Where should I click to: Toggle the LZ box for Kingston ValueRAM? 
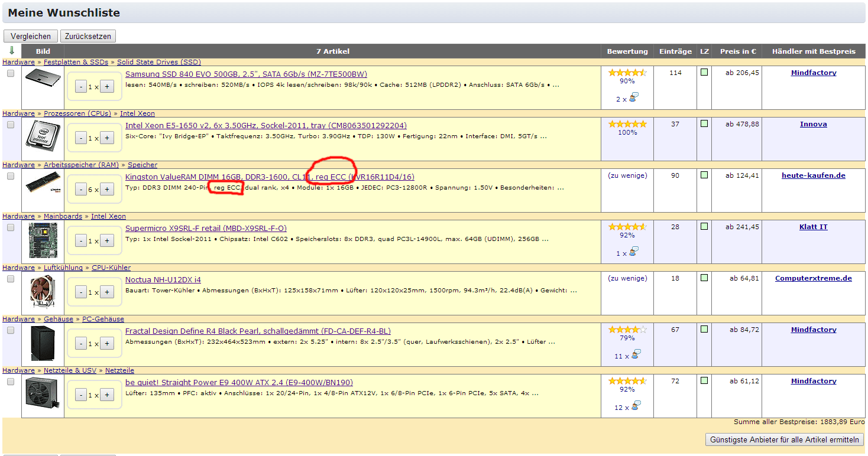pos(704,175)
